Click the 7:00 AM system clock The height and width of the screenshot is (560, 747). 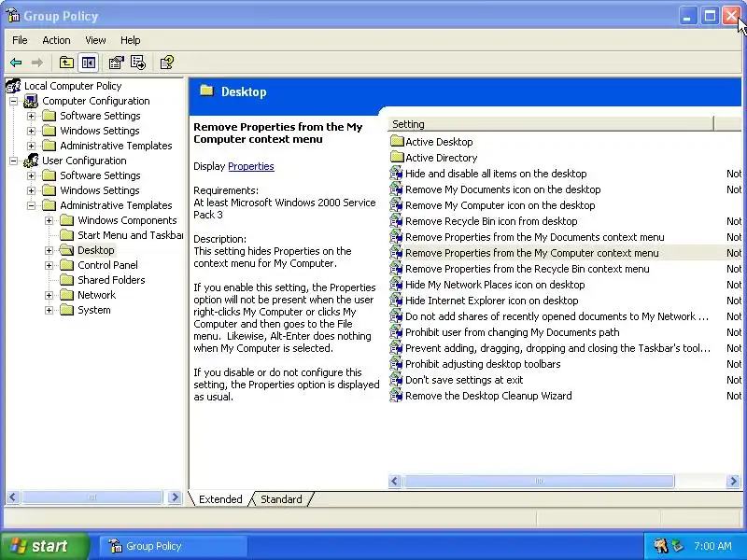tap(712, 546)
